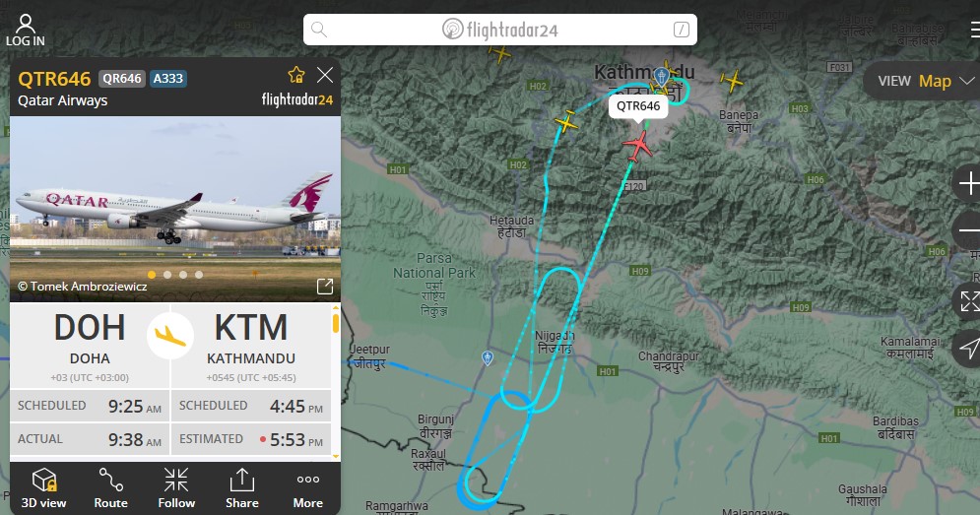Open aircraft photo in external link
The image size is (980, 515).
point(325,287)
